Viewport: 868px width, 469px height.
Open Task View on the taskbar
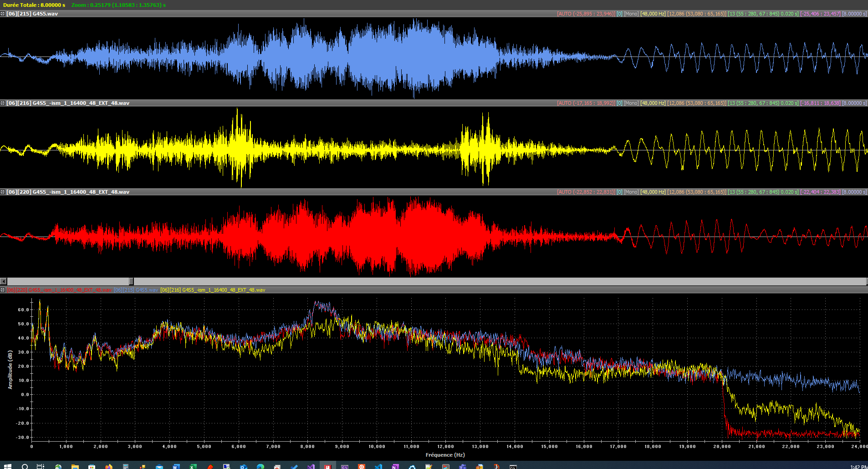[41, 466]
